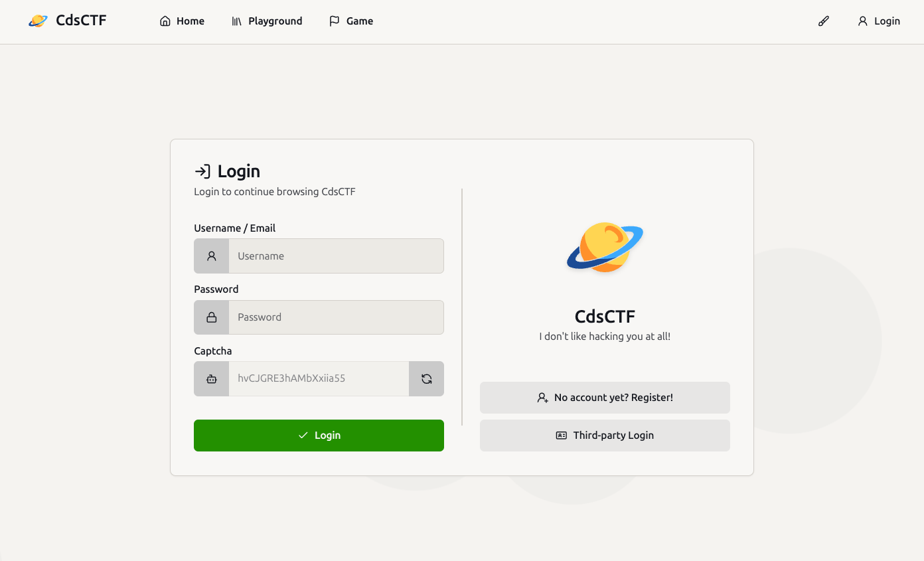Click the paintbrush theme icon

(824, 21)
